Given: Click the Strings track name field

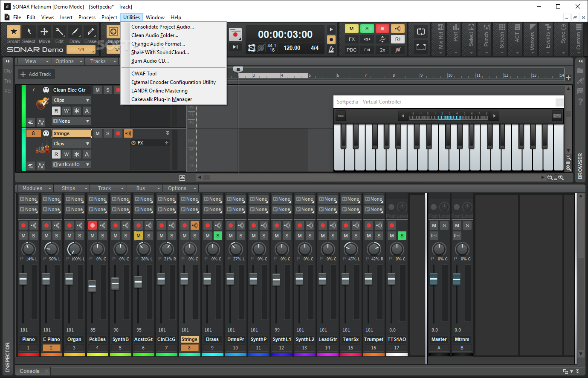Looking at the screenshot, I should click(72, 133).
